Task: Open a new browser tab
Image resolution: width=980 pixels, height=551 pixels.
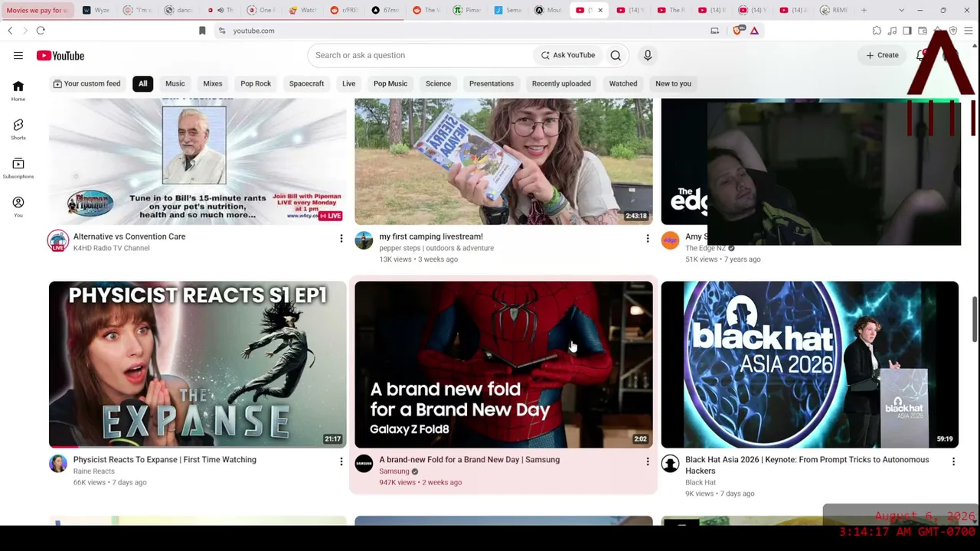Action: click(x=864, y=10)
